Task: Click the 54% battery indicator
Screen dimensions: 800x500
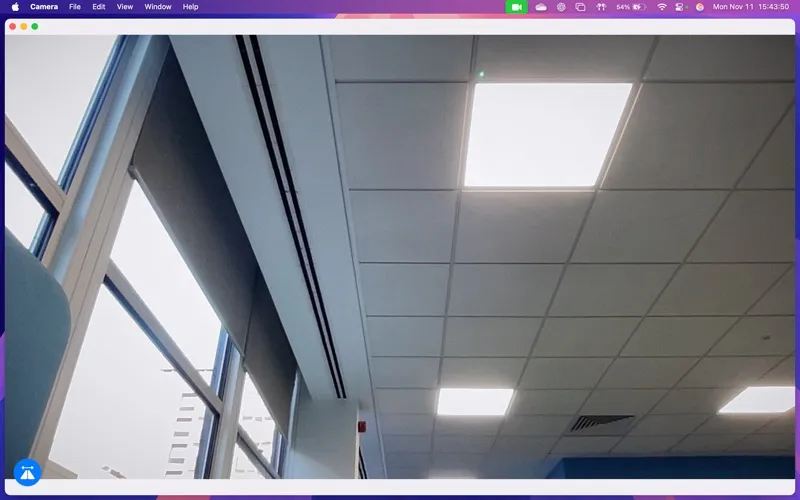Action: pyautogui.click(x=631, y=7)
